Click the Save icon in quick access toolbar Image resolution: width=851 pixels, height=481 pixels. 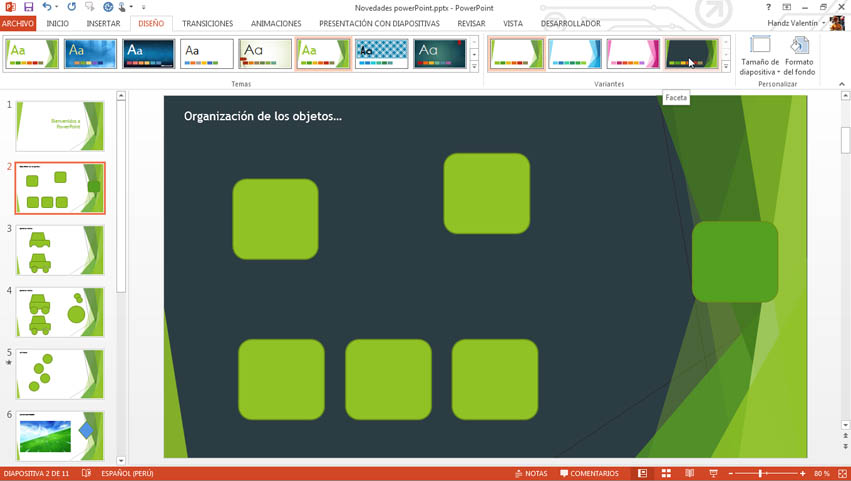tap(29, 7)
